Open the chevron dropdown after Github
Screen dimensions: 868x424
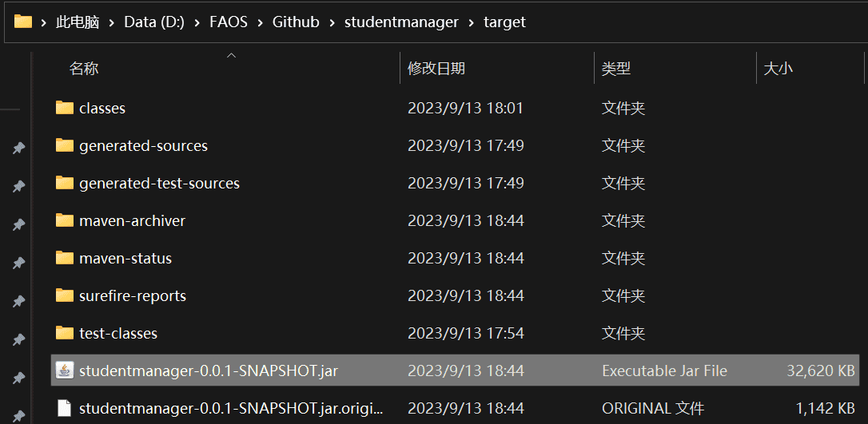(332, 22)
